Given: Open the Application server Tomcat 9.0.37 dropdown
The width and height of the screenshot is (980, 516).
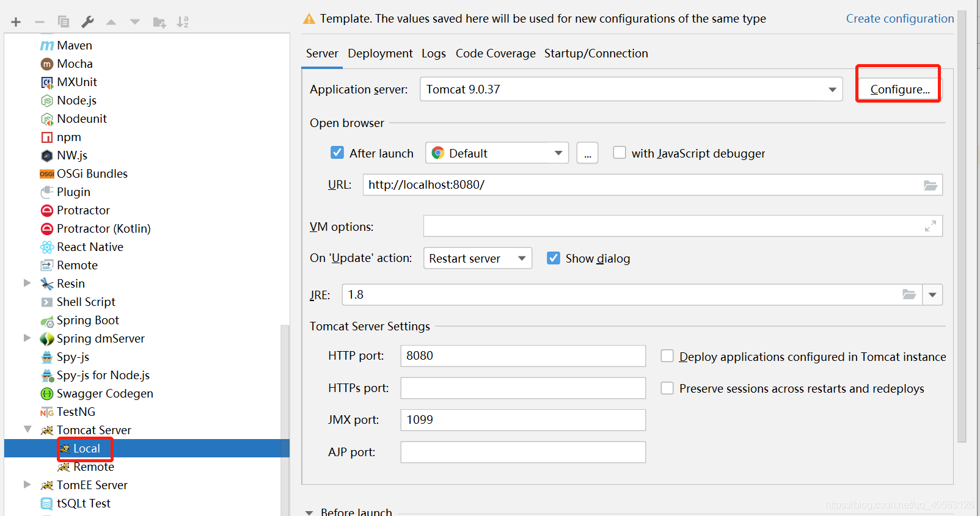Looking at the screenshot, I should click(631, 89).
